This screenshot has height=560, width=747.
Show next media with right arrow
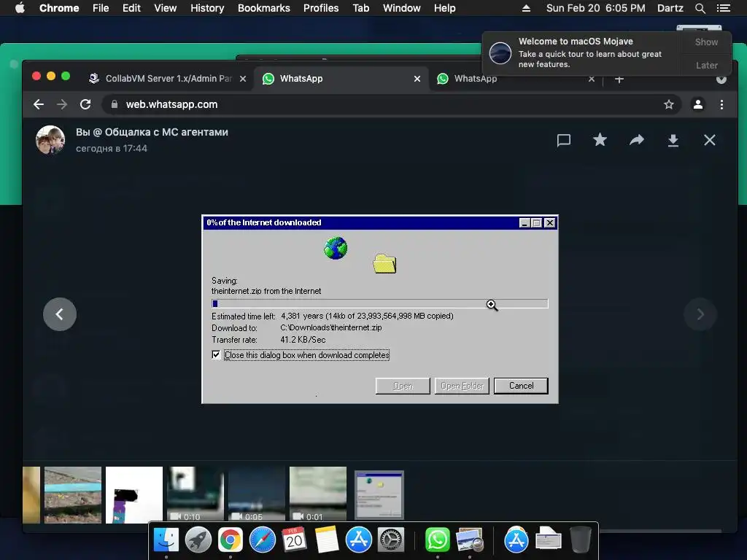(x=700, y=314)
